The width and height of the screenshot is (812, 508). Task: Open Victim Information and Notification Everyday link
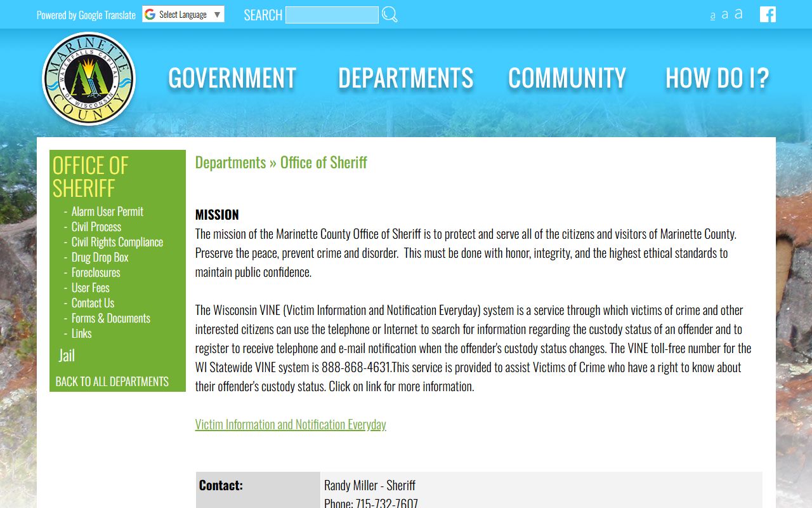coord(291,424)
